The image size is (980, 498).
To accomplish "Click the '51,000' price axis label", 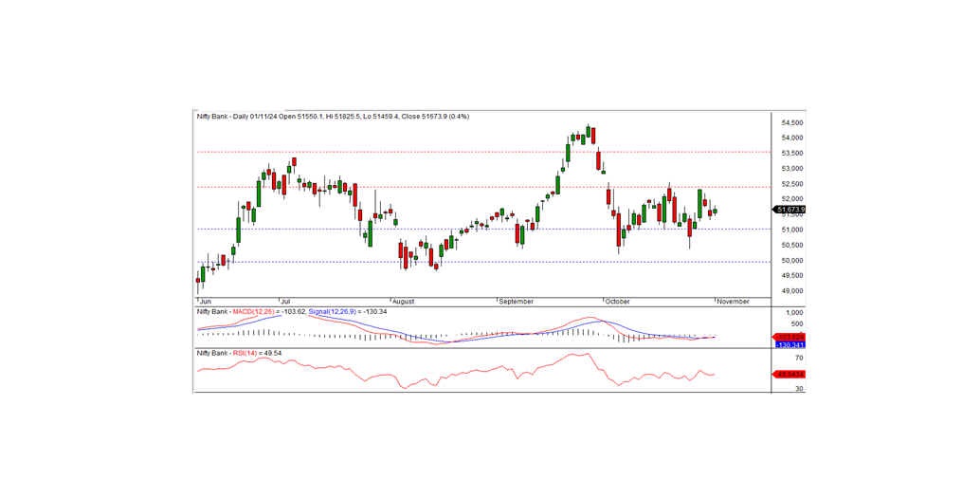I will (x=792, y=231).
